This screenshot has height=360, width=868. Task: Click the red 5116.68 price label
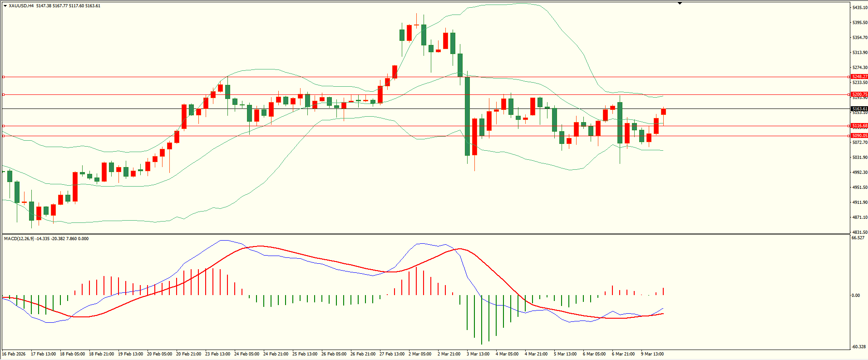(859, 126)
